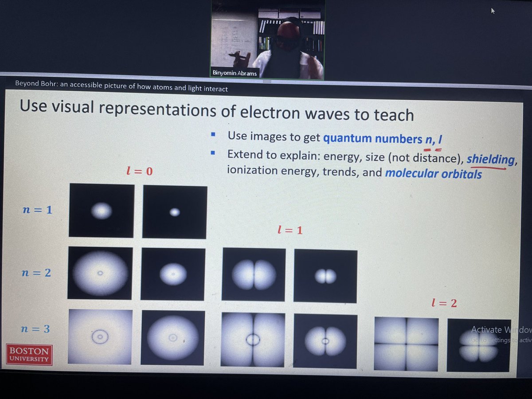The width and height of the screenshot is (532, 399).
Task: Click the red 'l = 0' label
Action: (x=139, y=171)
